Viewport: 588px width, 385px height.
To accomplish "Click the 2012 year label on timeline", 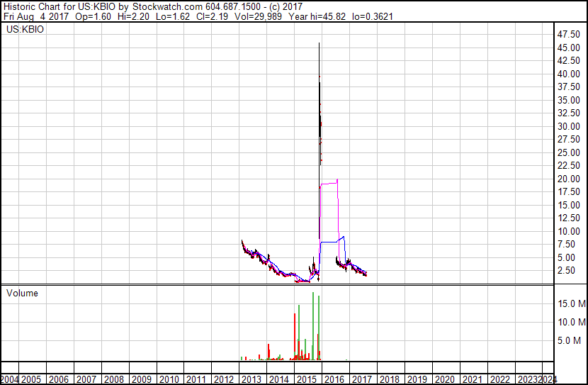I will pyautogui.click(x=224, y=379).
